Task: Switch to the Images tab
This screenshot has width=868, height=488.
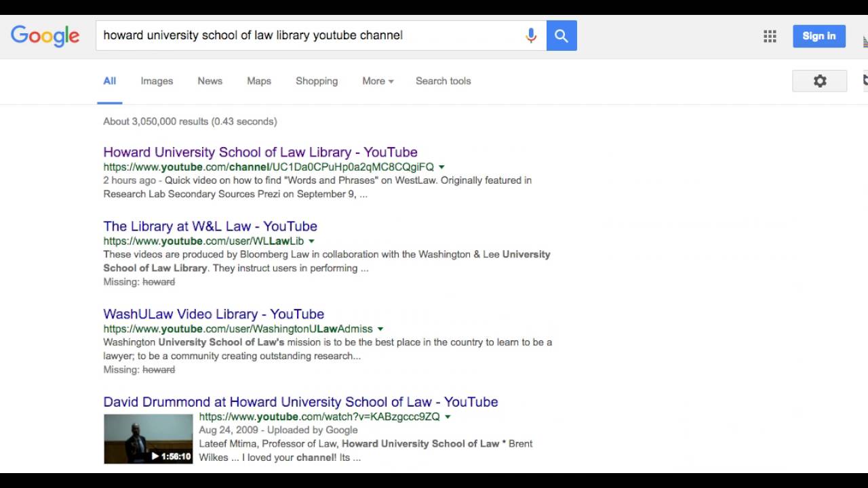Action: point(157,81)
